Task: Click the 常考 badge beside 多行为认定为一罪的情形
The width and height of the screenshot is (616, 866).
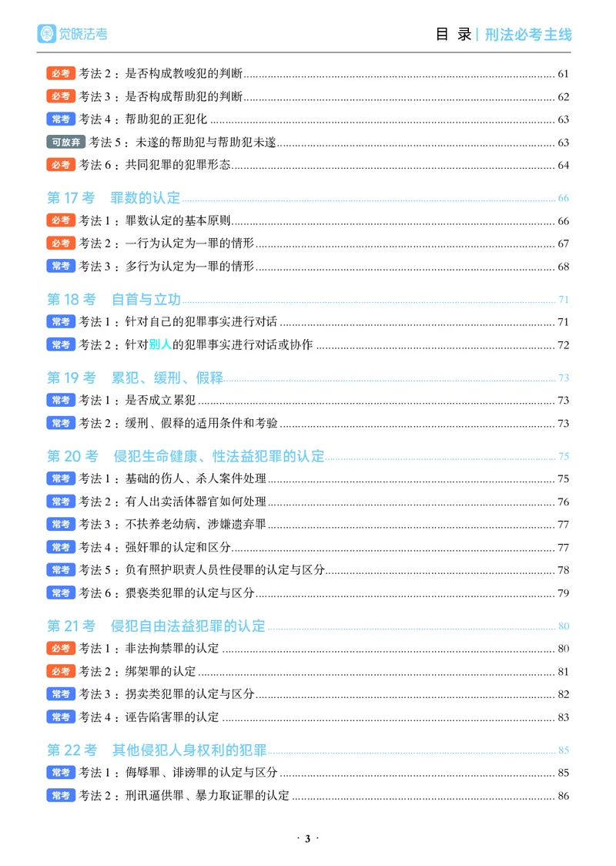Action: tap(61, 267)
